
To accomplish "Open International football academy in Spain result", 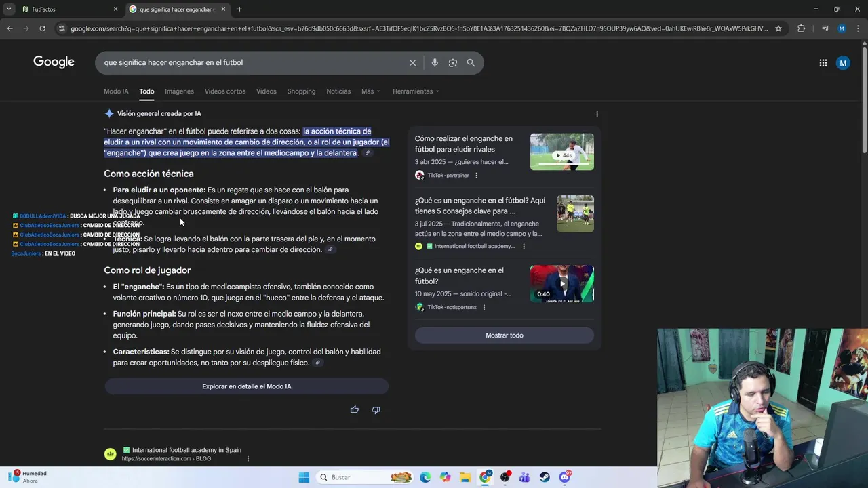I will click(x=186, y=450).
